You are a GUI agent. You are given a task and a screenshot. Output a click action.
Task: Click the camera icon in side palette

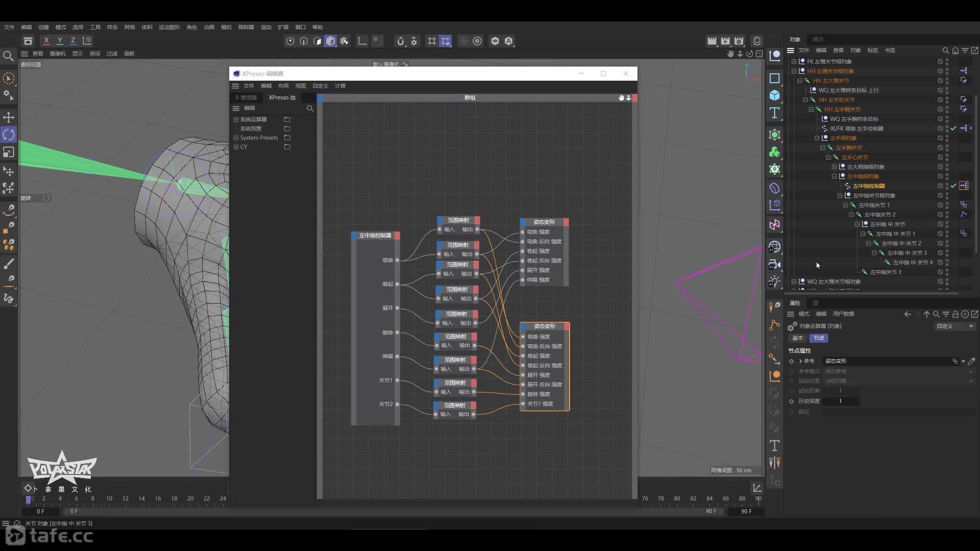pyautogui.click(x=774, y=264)
